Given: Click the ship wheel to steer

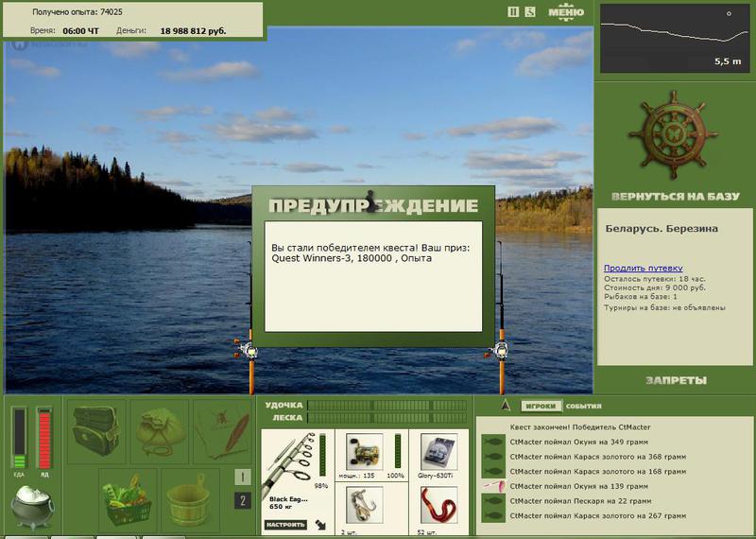Looking at the screenshot, I should coord(673,134).
